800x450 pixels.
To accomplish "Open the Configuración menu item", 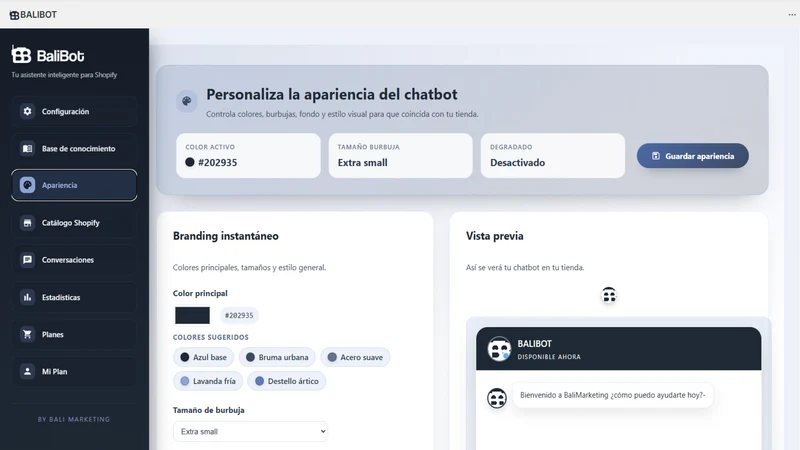I will tap(74, 111).
